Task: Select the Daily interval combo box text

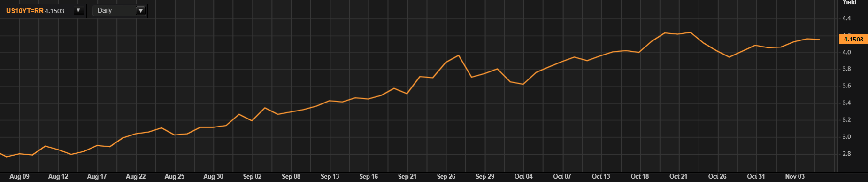Action: (x=105, y=10)
